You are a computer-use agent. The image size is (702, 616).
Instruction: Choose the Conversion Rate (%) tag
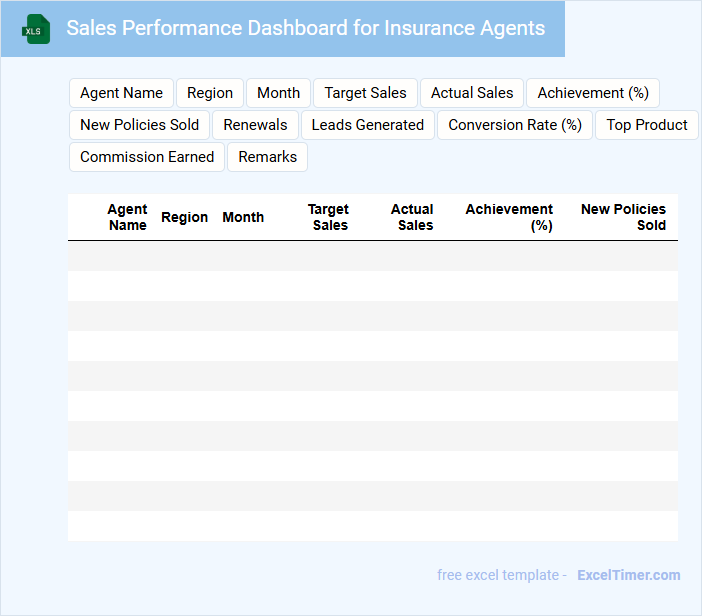coord(515,125)
